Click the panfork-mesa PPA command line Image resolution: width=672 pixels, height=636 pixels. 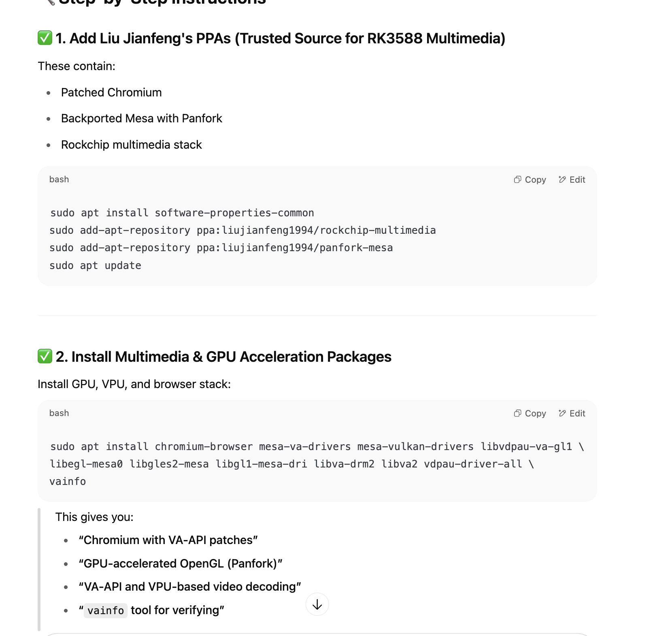[x=221, y=248]
